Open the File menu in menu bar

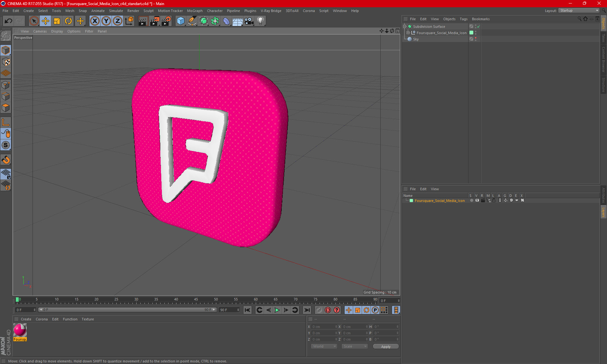5,11
